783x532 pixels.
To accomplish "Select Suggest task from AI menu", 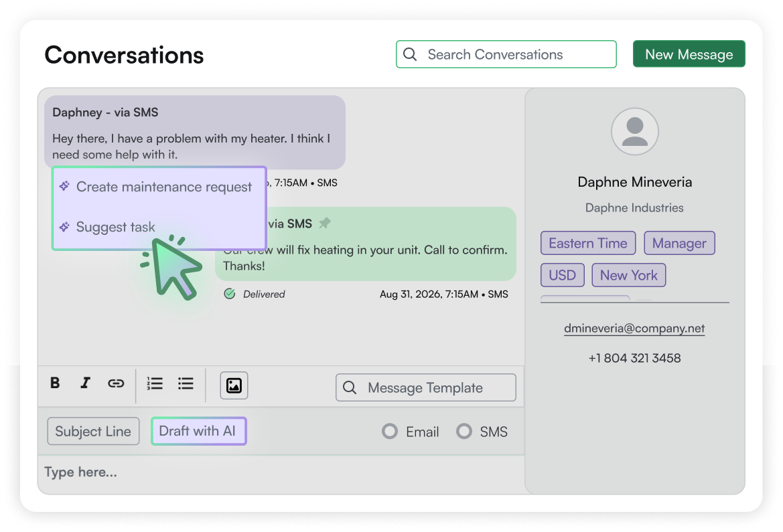I will click(115, 228).
